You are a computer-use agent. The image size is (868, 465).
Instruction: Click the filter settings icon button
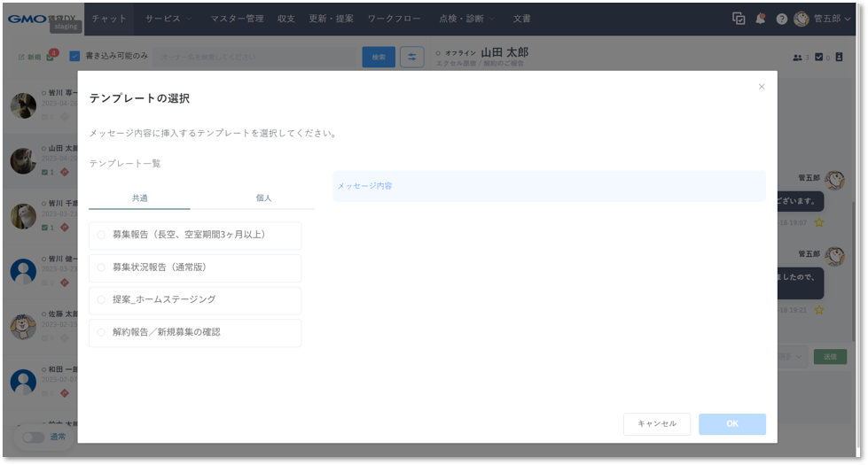click(x=411, y=57)
